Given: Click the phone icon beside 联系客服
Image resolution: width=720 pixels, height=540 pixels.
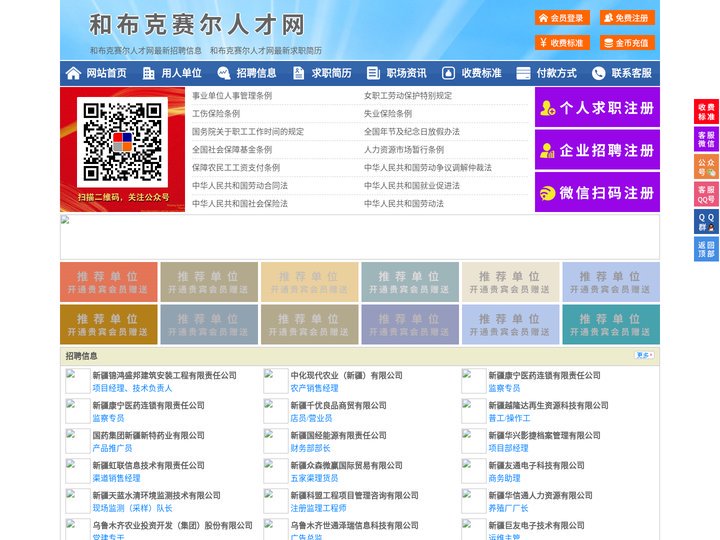Looking at the screenshot, I should tap(598, 73).
